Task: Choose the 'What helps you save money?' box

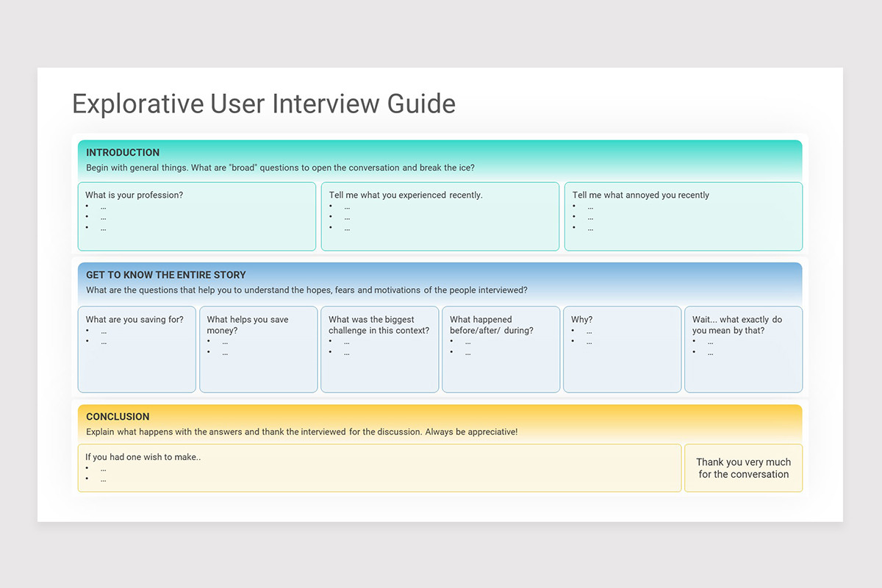Action: point(259,350)
